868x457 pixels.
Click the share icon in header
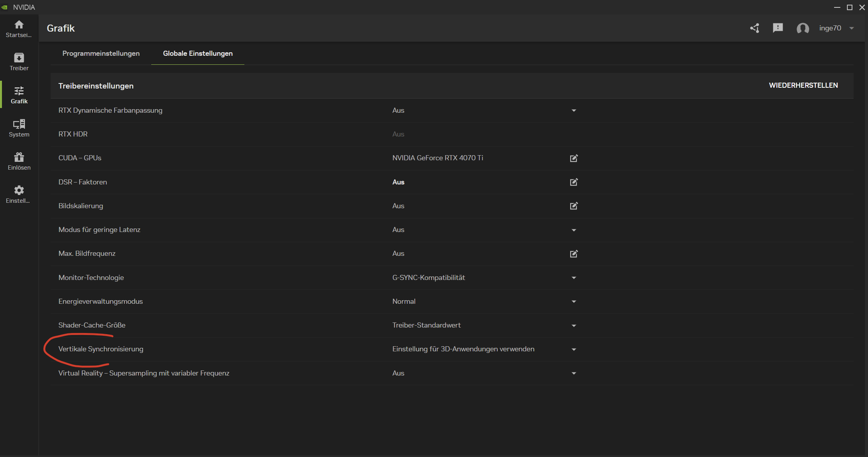pos(755,28)
